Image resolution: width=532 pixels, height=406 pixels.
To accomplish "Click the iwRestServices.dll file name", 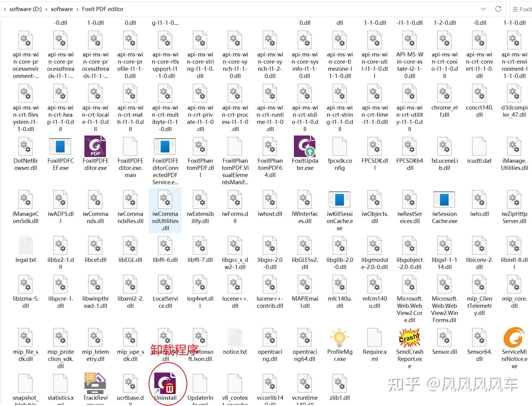I will click(410, 217).
